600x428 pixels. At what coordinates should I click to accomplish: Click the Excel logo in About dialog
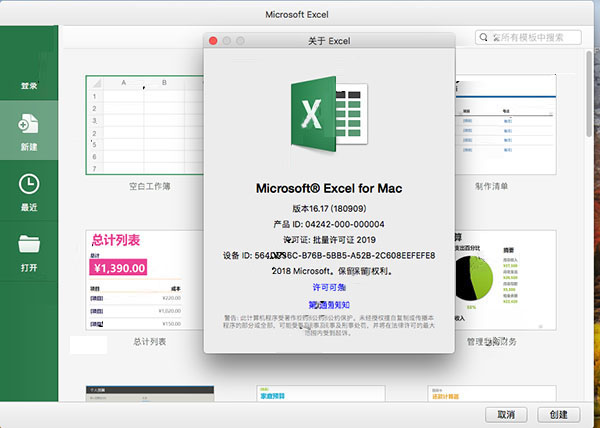pos(329,114)
